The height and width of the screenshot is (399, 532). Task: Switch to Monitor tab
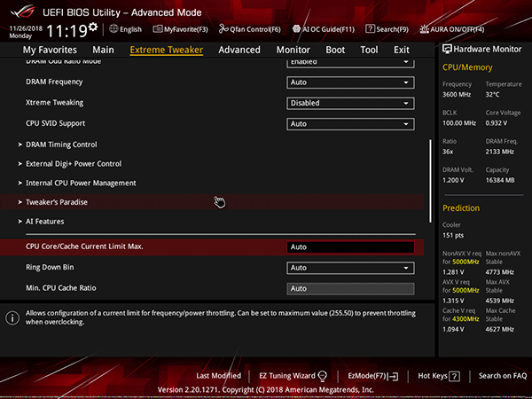(x=293, y=50)
